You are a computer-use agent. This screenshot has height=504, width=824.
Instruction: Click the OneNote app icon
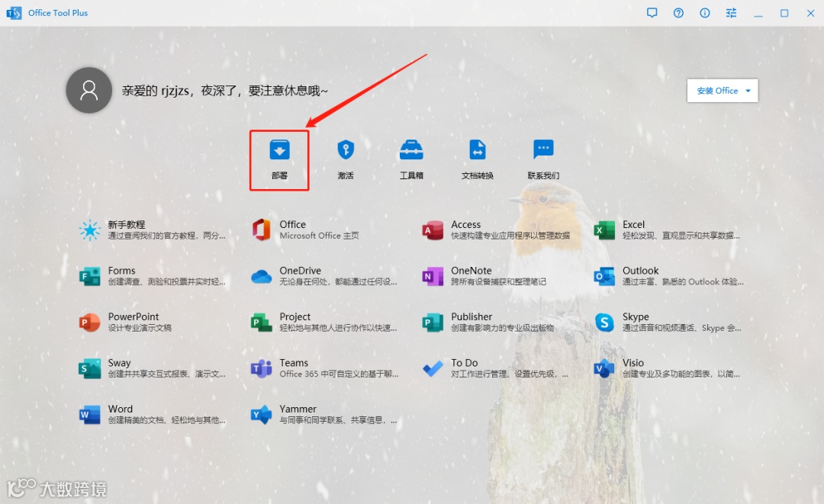(433, 276)
